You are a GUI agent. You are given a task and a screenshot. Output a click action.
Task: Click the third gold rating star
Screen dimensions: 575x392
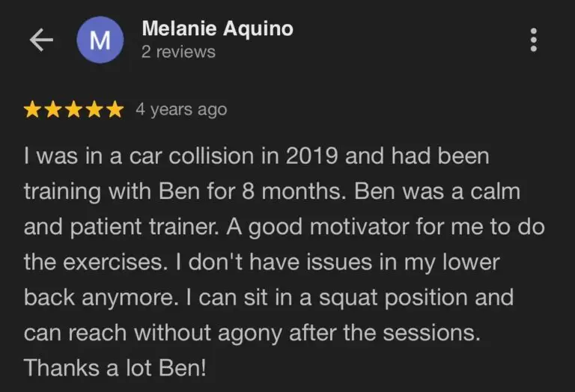point(73,110)
